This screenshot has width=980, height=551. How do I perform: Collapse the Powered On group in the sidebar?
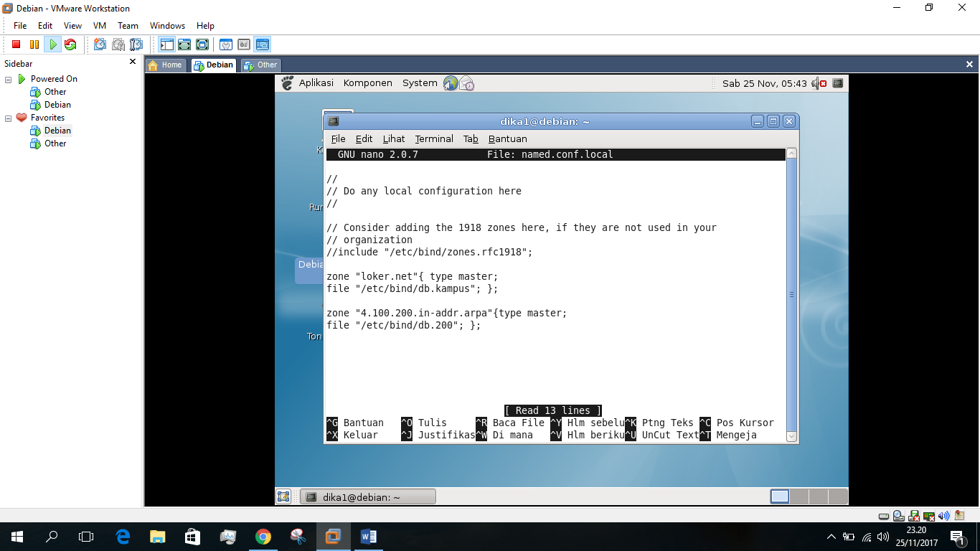(x=6, y=78)
